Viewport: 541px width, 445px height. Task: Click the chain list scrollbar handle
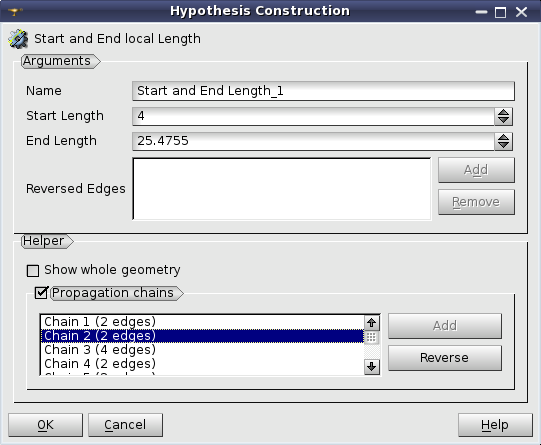click(x=372, y=337)
